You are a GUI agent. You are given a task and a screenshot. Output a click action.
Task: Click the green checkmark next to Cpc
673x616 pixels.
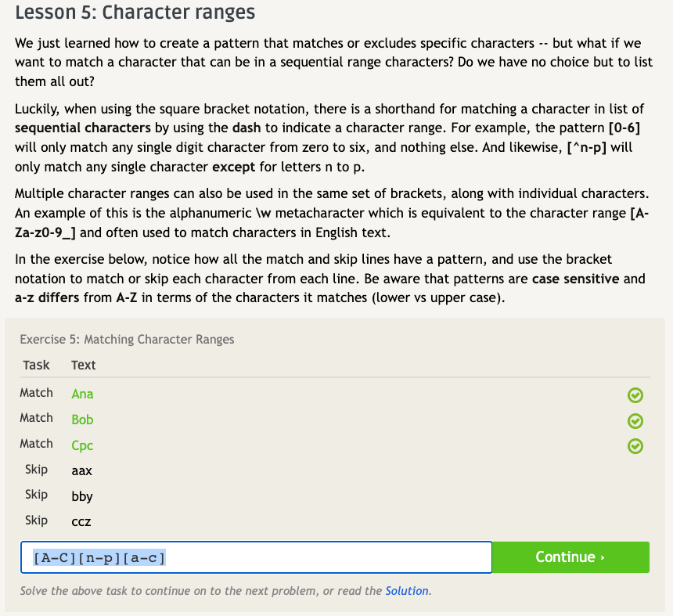tap(635, 446)
